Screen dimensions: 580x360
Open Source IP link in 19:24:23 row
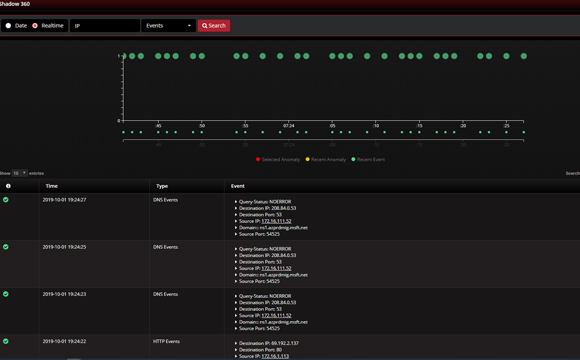pyautogui.click(x=276, y=316)
